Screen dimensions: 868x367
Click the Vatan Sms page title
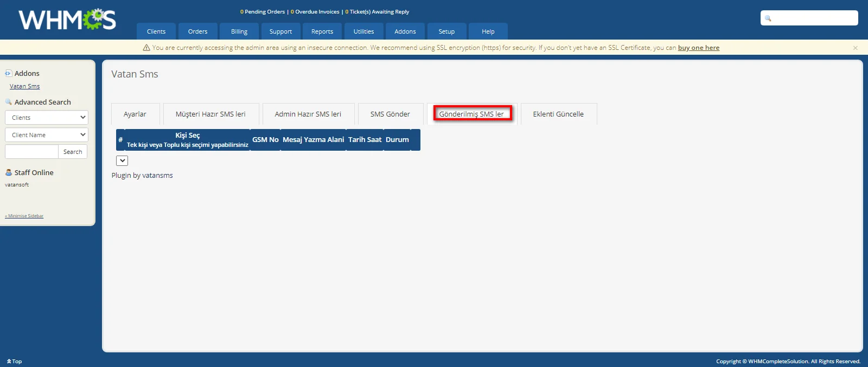(135, 74)
